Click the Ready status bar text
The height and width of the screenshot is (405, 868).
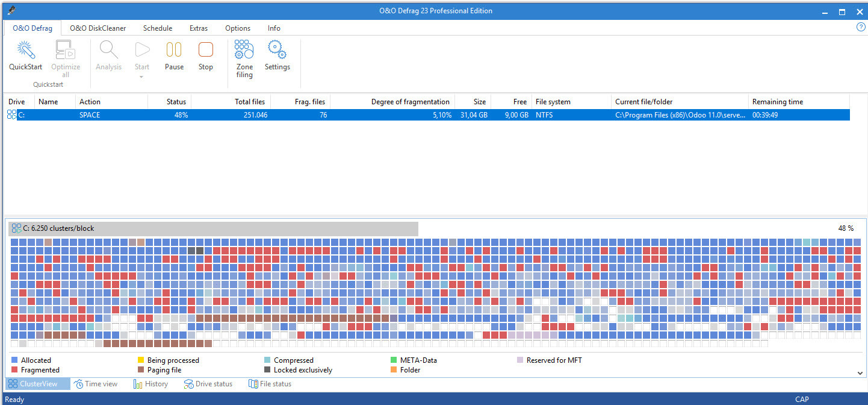click(14, 399)
